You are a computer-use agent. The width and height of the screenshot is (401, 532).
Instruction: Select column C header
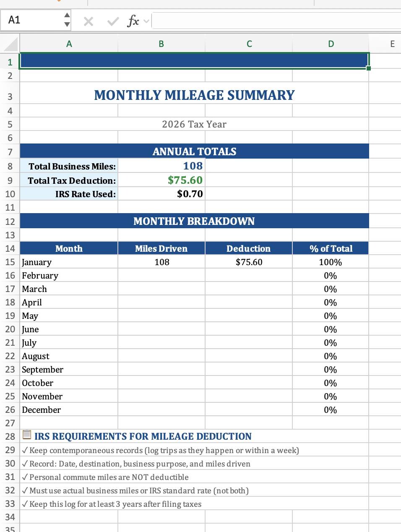pos(249,44)
